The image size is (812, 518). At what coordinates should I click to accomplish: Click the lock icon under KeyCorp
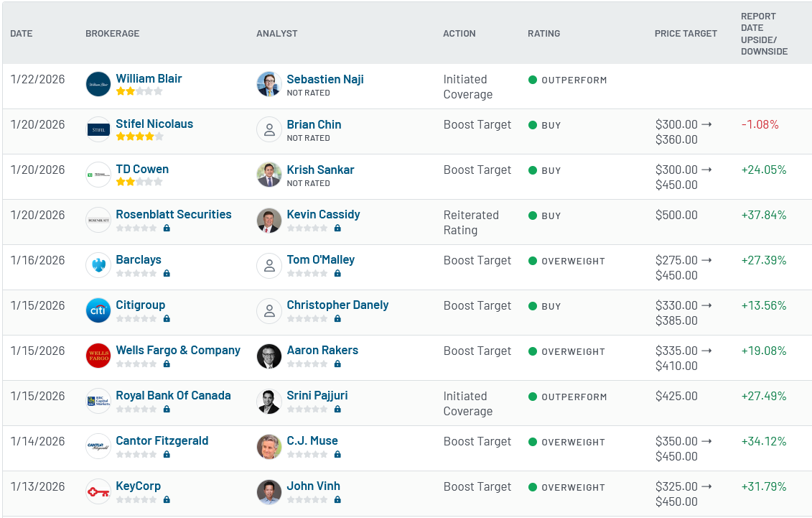[x=167, y=499]
